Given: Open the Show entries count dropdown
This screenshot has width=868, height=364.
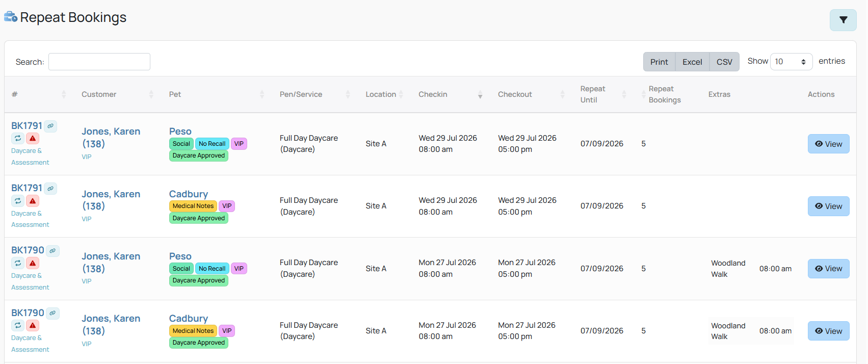Looking at the screenshot, I should (791, 62).
